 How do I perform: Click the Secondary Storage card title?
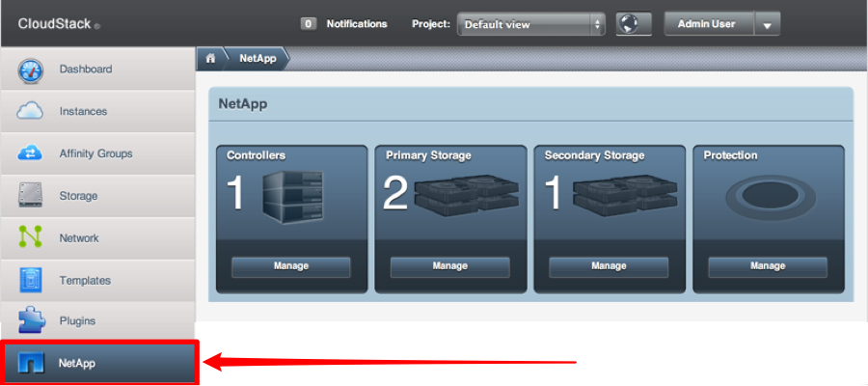click(x=594, y=155)
